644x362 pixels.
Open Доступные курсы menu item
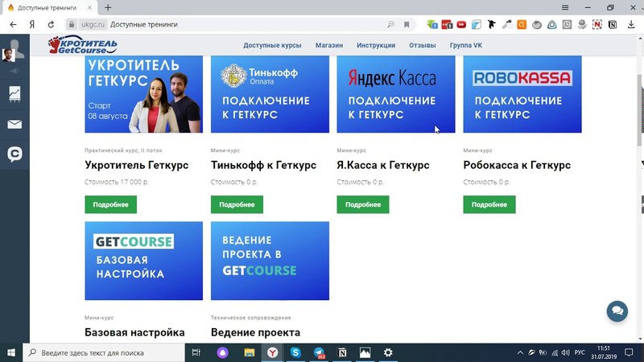272,45
